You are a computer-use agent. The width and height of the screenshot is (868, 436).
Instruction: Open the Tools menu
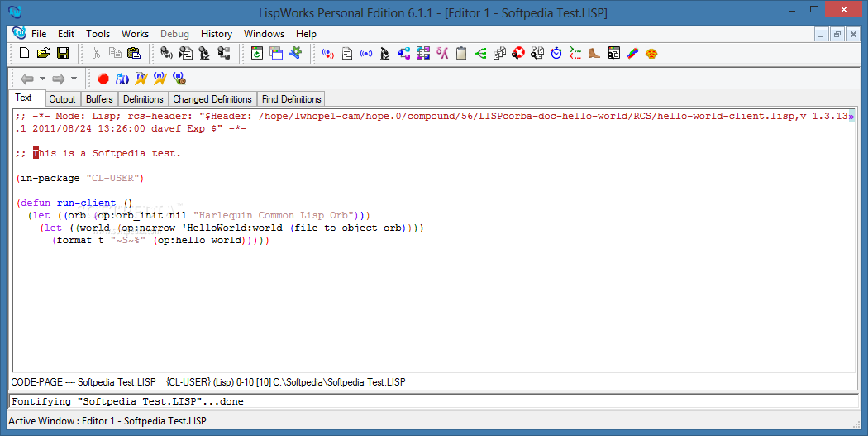98,34
